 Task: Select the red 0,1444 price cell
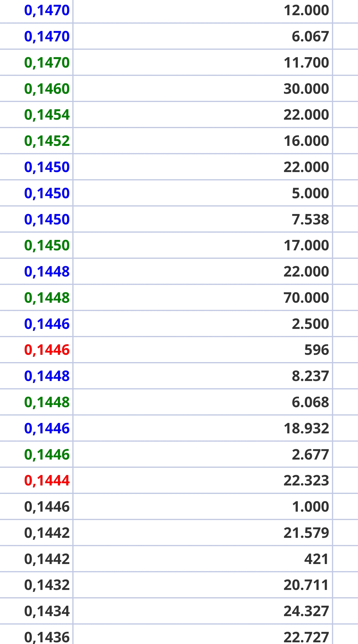(47, 480)
